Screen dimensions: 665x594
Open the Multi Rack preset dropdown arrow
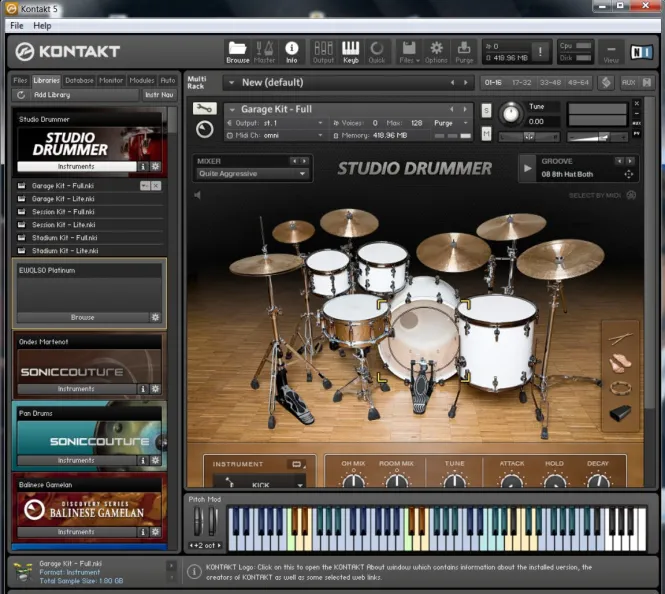[232, 82]
